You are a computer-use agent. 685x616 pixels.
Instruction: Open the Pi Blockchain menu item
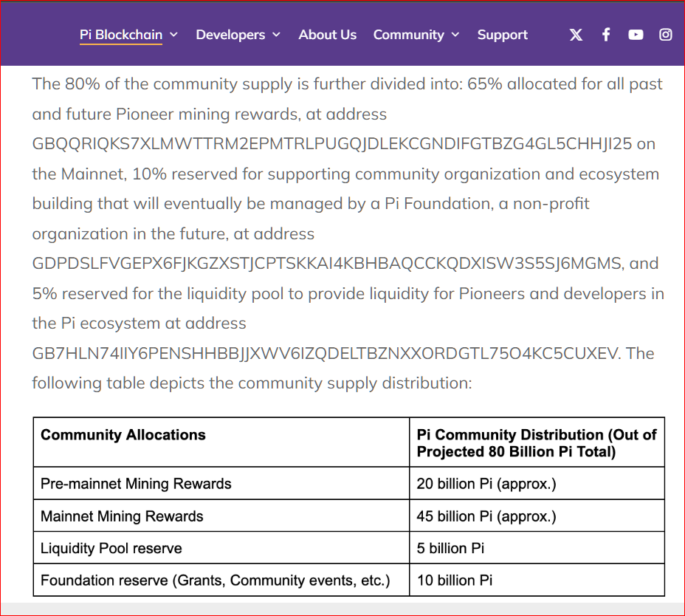[121, 35]
